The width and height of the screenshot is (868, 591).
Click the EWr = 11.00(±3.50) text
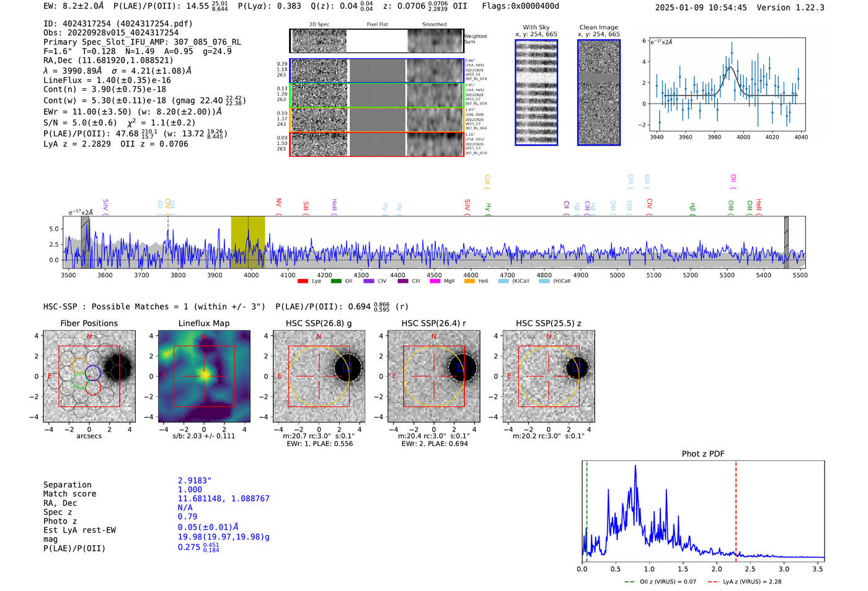pyautogui.click(x=87, y=112)
